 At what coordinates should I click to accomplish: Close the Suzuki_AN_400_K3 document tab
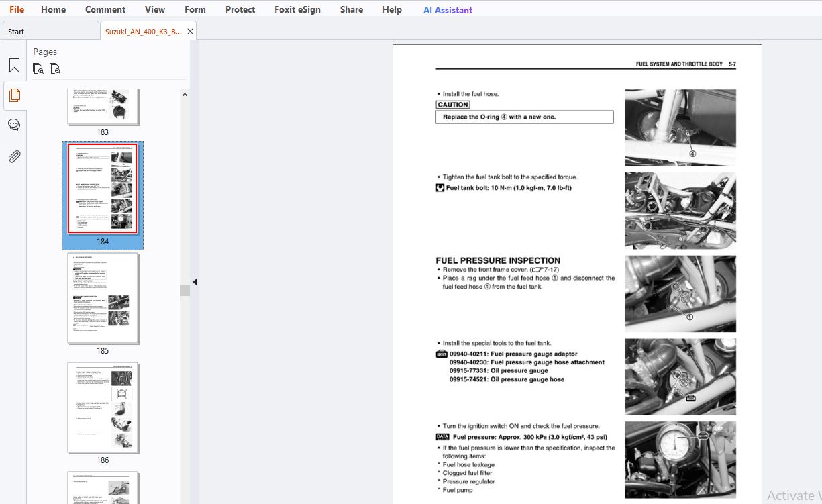[191, 32]
